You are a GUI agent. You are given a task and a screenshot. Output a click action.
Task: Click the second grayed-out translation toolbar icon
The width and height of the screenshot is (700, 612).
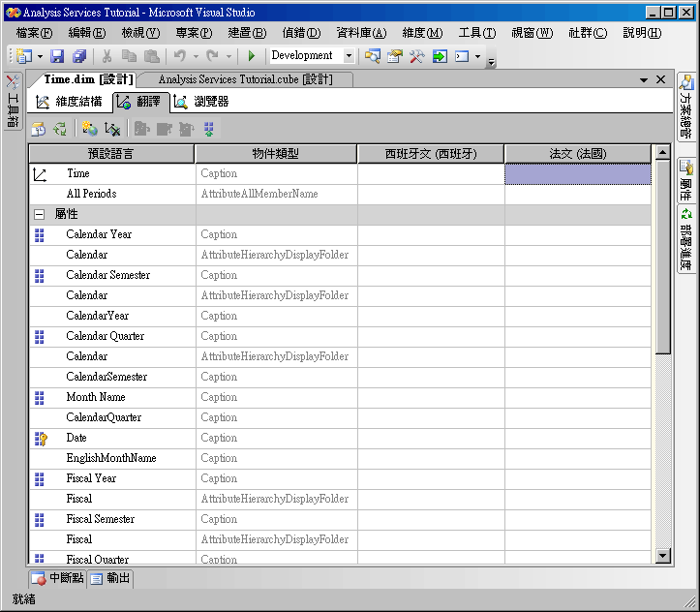click(165, 129)
